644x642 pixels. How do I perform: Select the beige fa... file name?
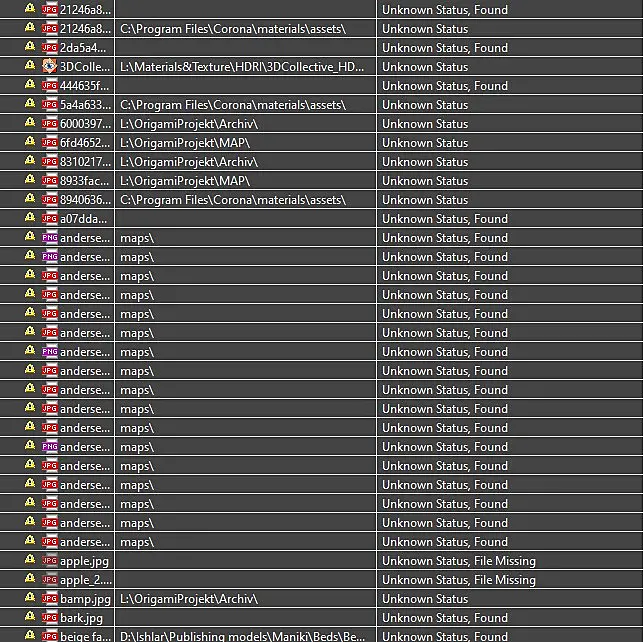(85, 636)
